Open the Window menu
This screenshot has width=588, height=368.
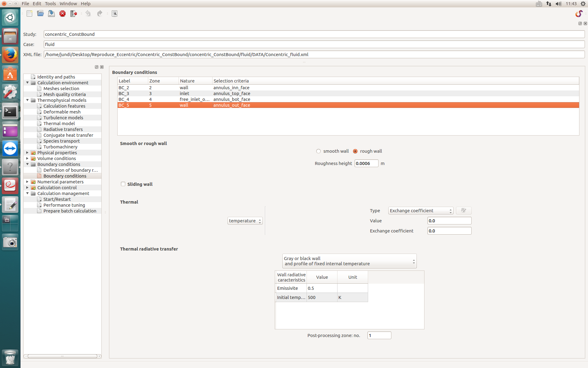[68, 4]
